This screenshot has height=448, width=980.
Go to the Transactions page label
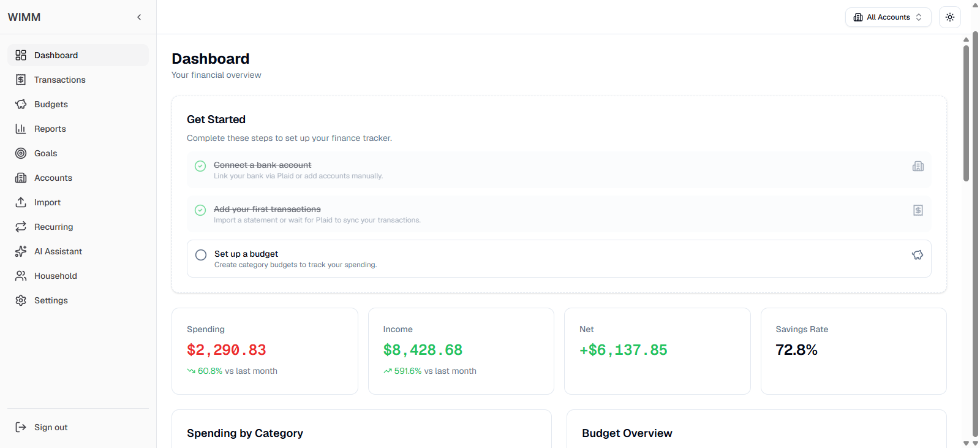click(x=60, y=80)
